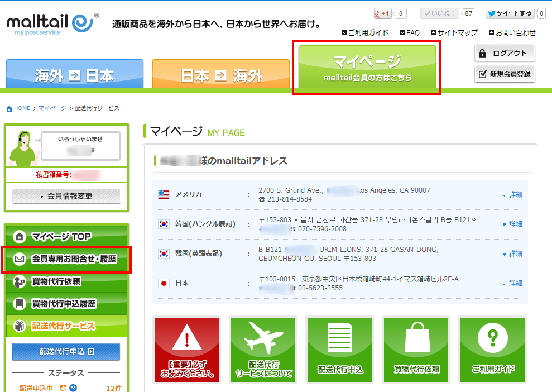552x392 pixels.
Task: Click the 新規会員登録 button
Action: [505, 74]
